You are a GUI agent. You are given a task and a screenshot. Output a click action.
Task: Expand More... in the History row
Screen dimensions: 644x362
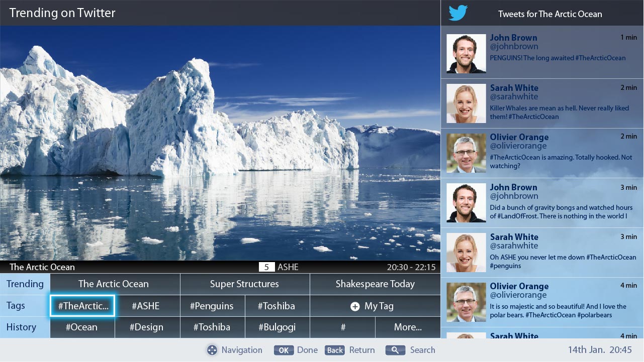pos(408,327)
